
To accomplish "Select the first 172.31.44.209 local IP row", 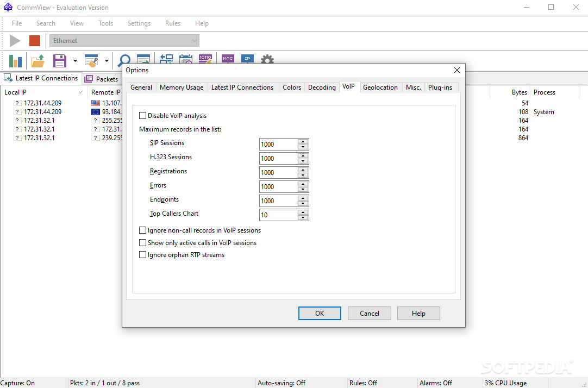I will coord(43,103).
